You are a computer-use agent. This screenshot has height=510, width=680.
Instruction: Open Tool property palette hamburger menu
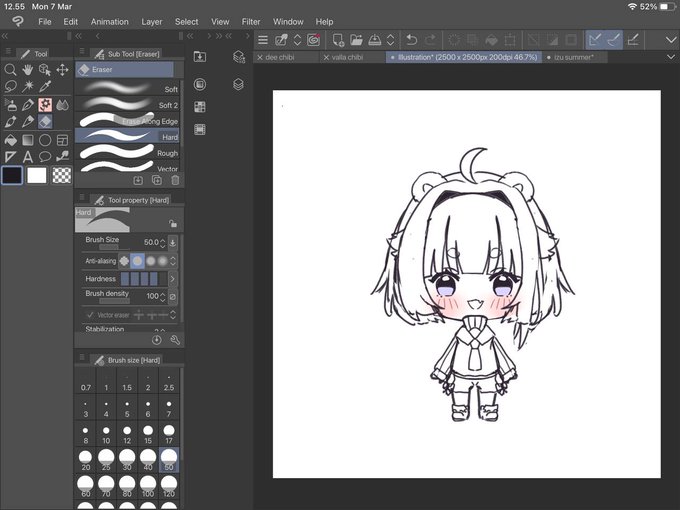click(82, 197)
